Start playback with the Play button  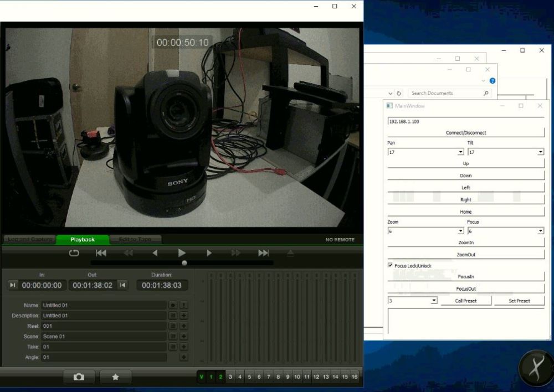(x=182, y=253)
